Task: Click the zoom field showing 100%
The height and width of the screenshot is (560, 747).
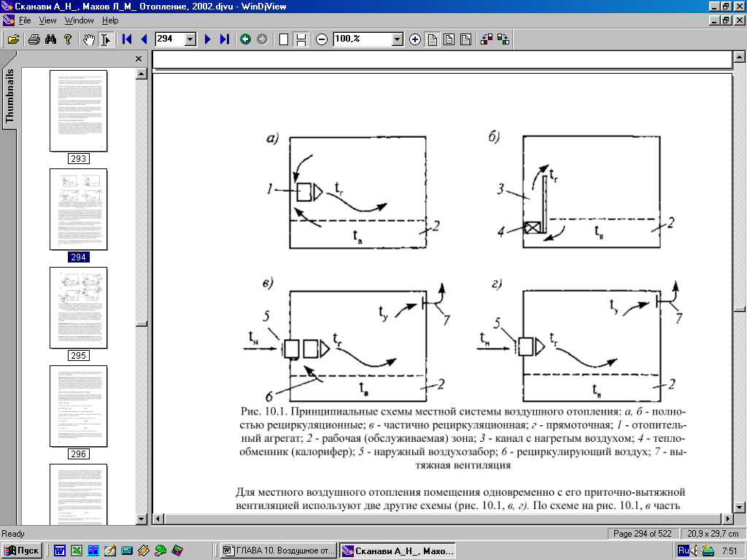Action: [x=362, y=39]
